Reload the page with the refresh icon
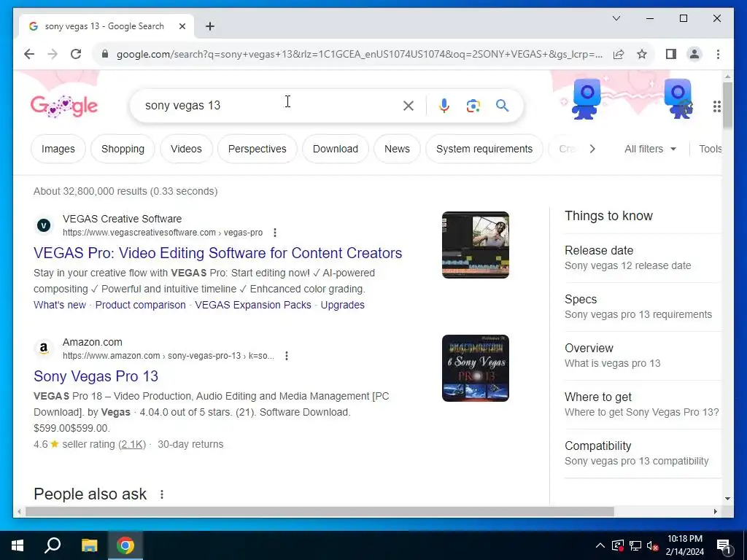The image size is (747, 560). pyautogui.click(x=76, y=54)
